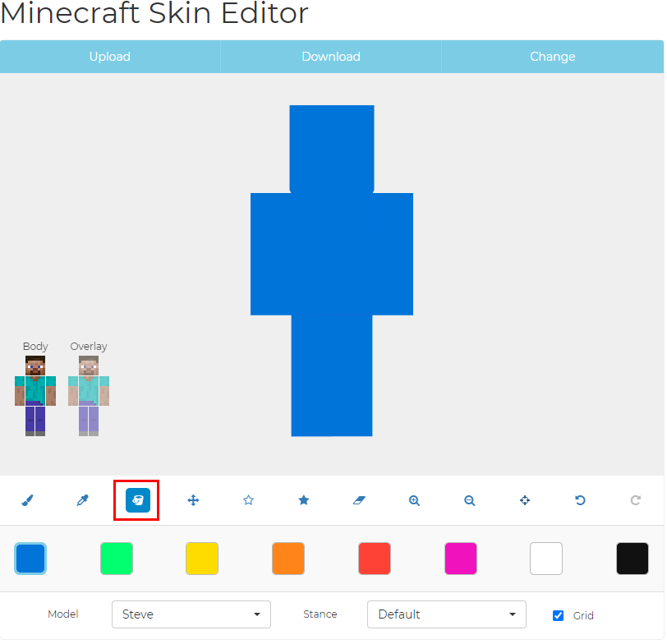Pick the green color swatch

pos(117,559)
